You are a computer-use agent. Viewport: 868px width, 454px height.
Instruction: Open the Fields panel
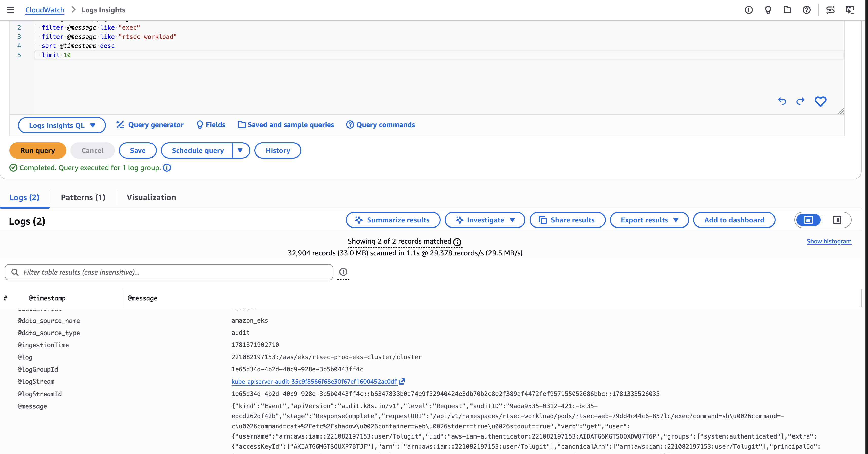(211, 125)
